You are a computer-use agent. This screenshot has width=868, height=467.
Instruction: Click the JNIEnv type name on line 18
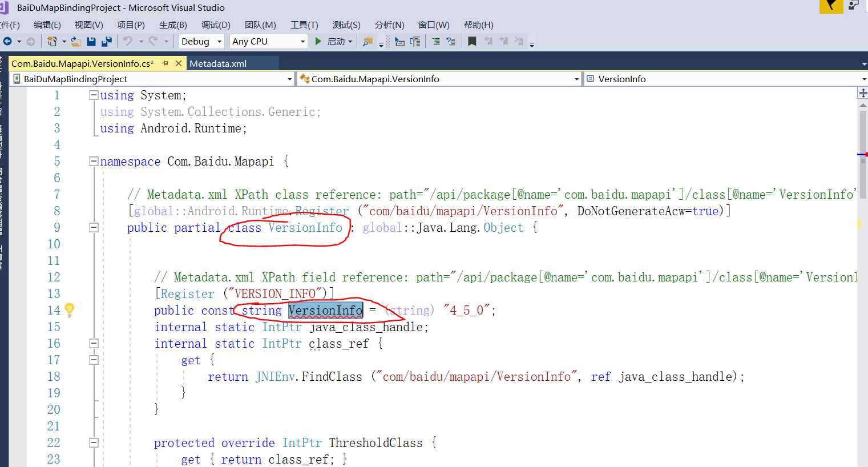[x=274, y=377]
